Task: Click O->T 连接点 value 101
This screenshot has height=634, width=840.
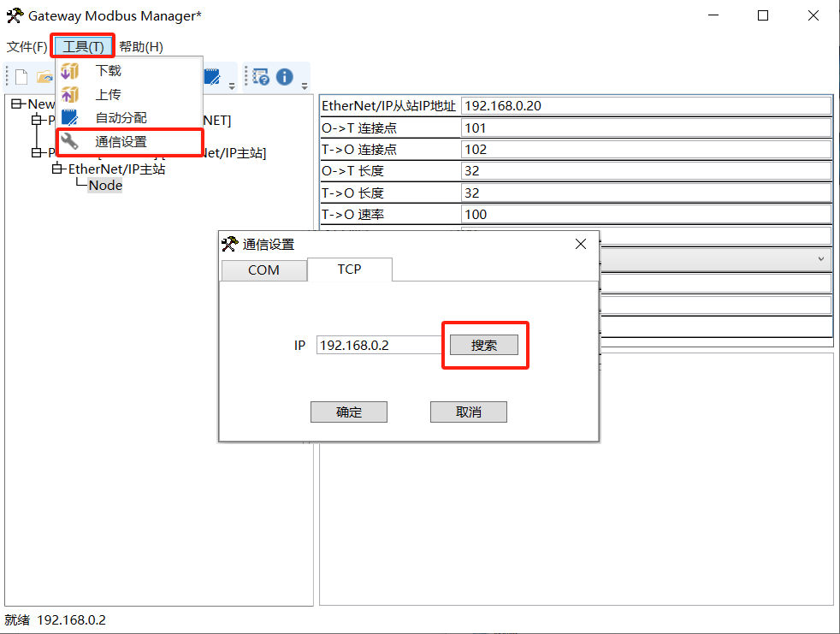Action: [x=646, y=128]
